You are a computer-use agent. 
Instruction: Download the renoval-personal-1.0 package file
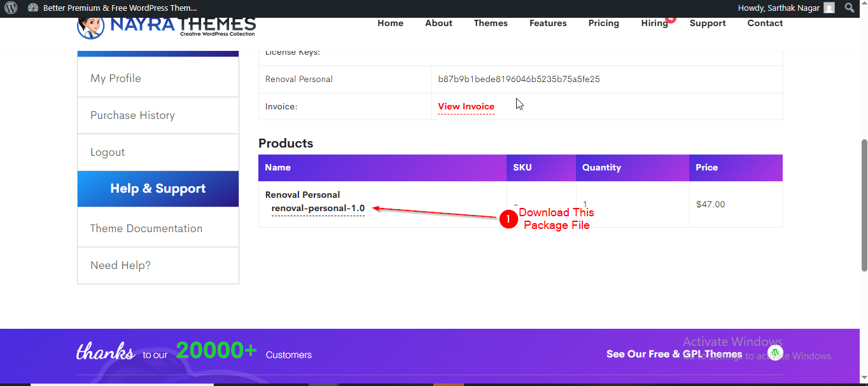tap(318, 208)
